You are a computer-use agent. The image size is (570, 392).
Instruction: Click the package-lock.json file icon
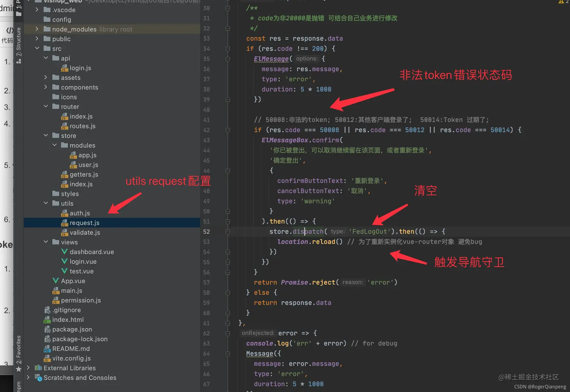pos(47,339)
